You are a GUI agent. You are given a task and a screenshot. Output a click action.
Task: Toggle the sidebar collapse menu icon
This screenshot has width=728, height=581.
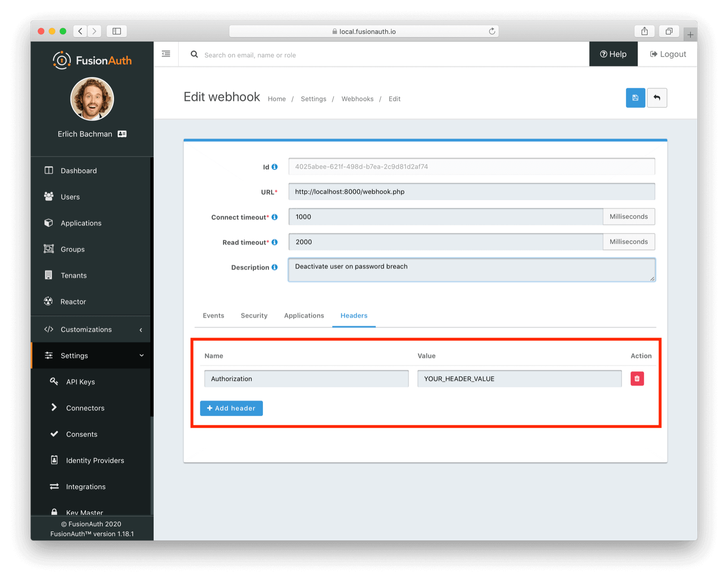tap(166, 54)
